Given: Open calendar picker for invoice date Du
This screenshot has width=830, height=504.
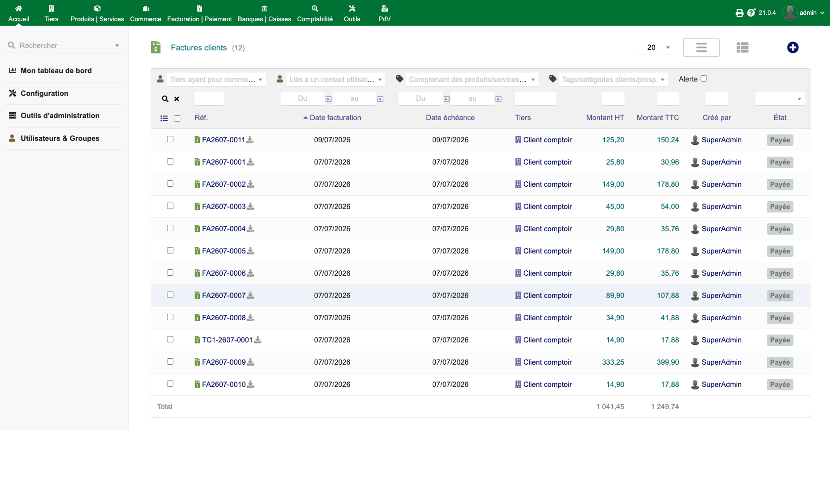Looking at the screenshot, I should coord(328,99).
